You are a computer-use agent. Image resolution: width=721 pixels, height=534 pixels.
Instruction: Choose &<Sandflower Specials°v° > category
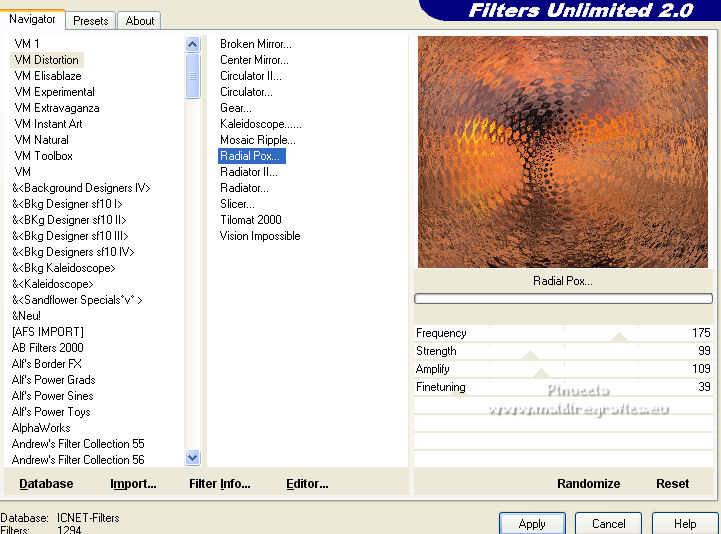pos(77,300)
